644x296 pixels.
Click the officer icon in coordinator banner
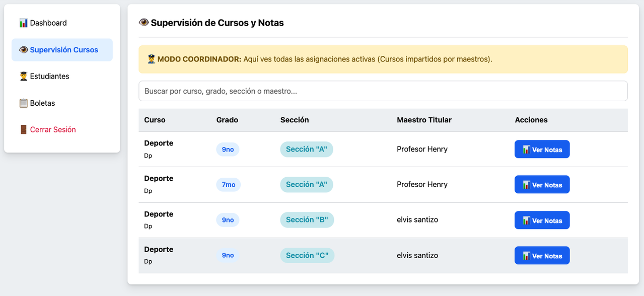click(151, 59)
